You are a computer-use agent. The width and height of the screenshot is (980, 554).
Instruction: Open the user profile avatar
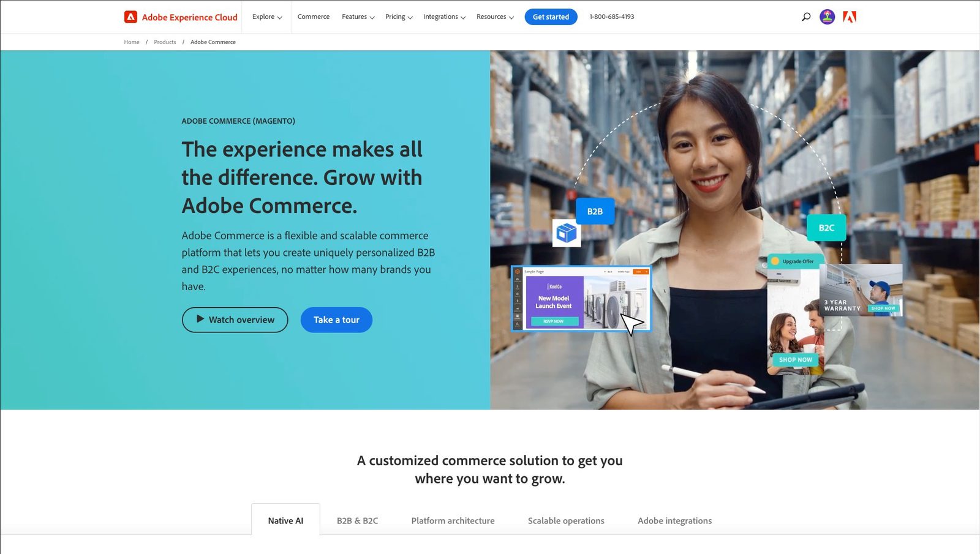[827, 17]
